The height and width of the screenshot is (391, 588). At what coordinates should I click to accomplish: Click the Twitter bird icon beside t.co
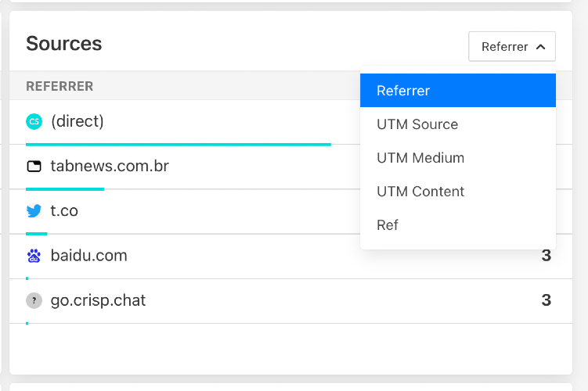34,211
